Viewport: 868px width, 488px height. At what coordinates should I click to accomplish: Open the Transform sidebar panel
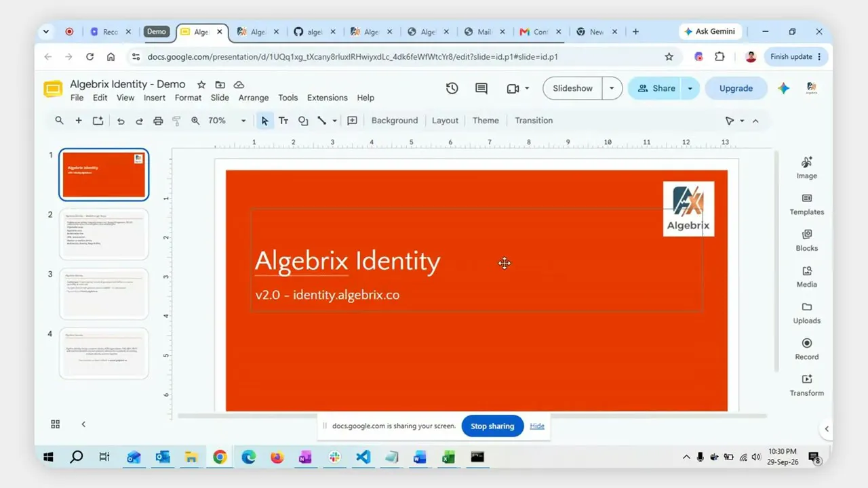(x=806, y=385)
